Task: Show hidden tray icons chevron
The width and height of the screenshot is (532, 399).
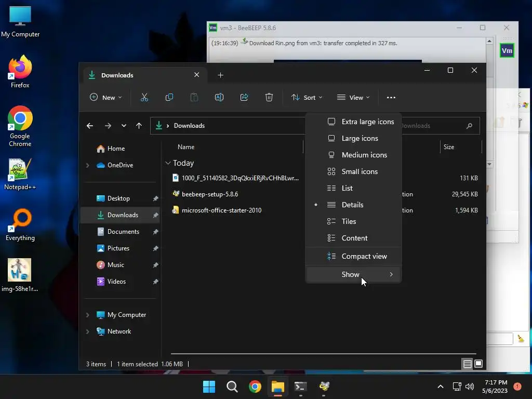Action: click(441, 387)
